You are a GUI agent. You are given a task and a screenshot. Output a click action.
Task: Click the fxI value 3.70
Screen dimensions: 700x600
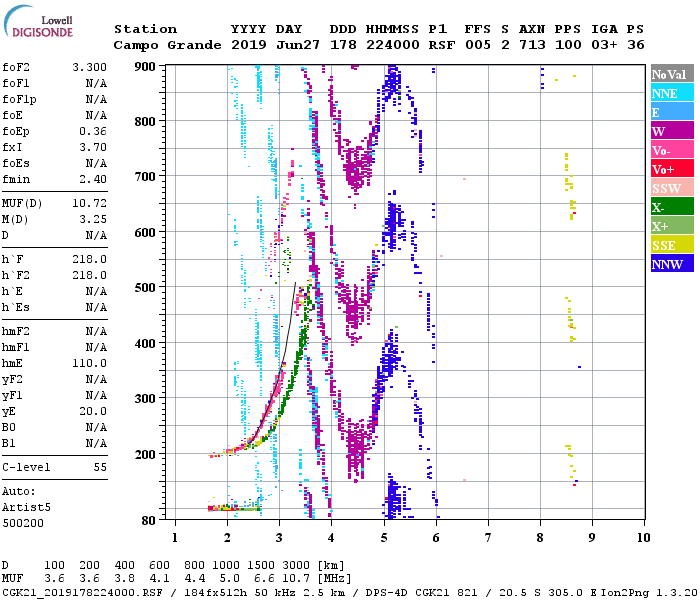[93, 147]
